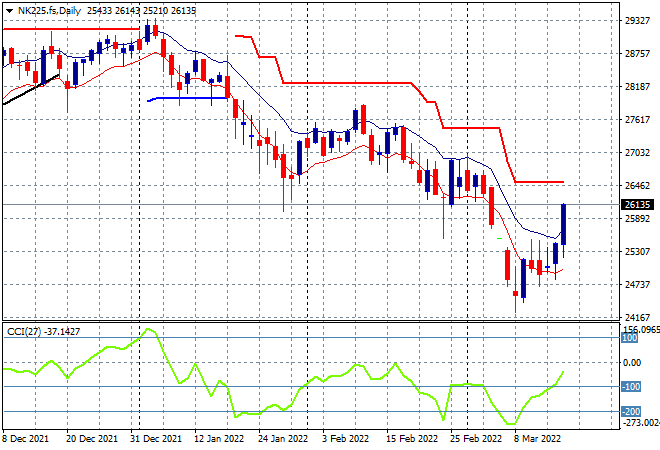The image size is (660, 450).
Task: Click the CCI 0.00 scale label
Action: click(x=632, y=362)
